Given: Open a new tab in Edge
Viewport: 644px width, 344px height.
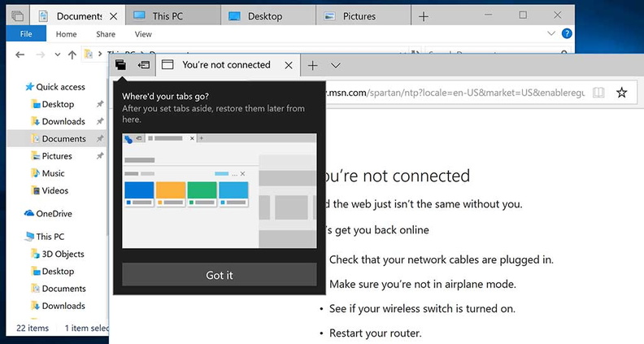Looking at the screenshot, I should coord(312,65).
